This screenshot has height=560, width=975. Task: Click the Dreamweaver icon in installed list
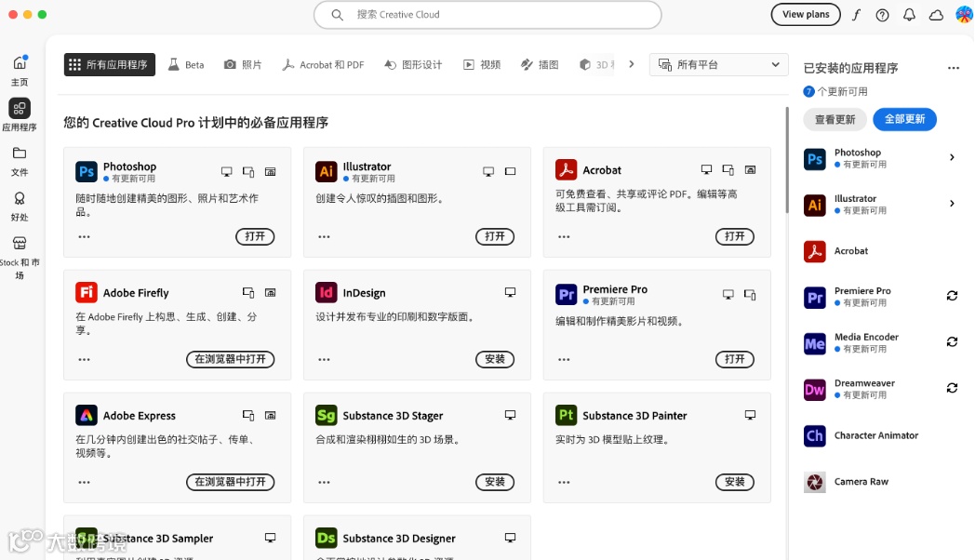815,389
